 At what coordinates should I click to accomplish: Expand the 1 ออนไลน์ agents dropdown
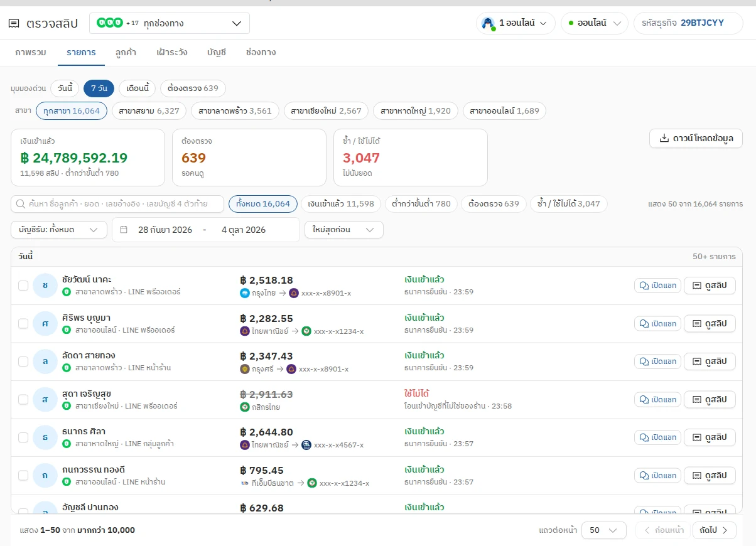[516, 23]
